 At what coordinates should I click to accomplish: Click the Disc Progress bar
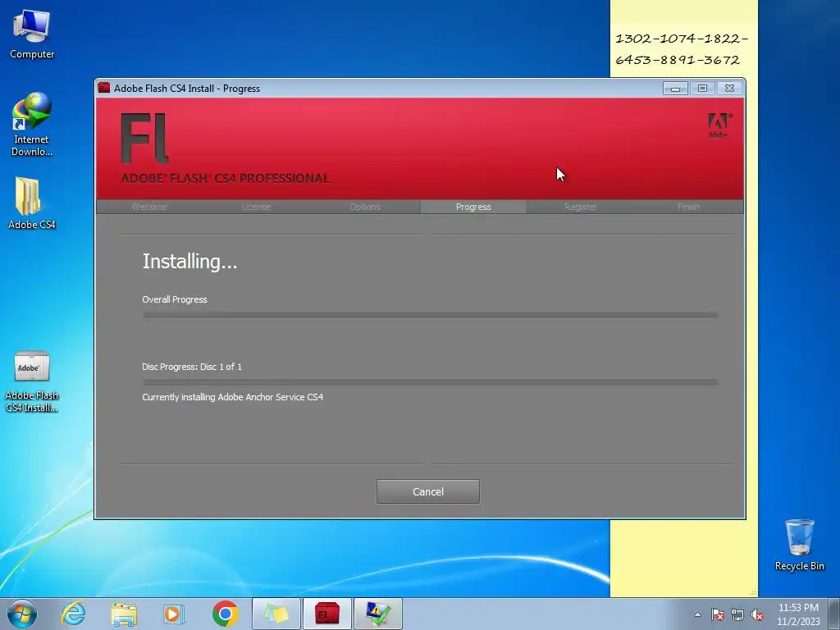[x=430, y=382]
